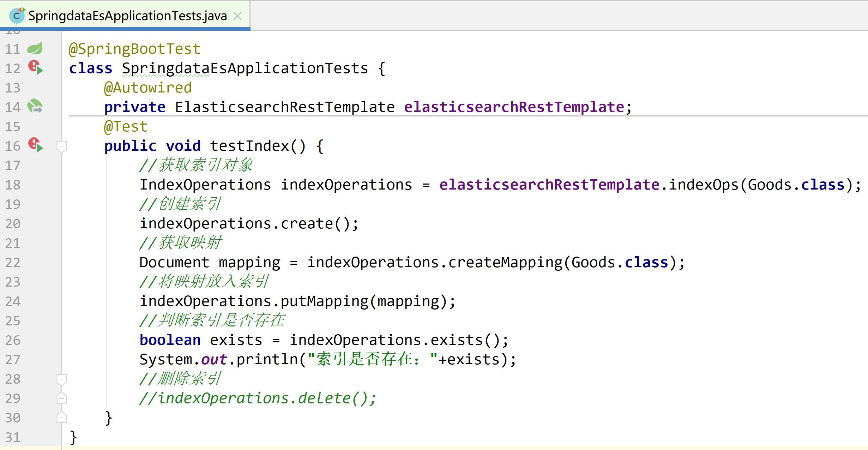The image size is (868, 450).
Task: Click Spring leaf gutter icon on line 11
Action: point(35,48)
